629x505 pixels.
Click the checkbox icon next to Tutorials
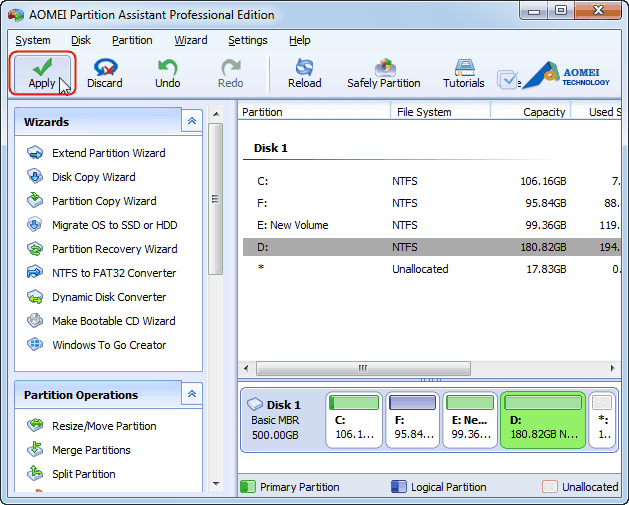[x=507, y=79]
